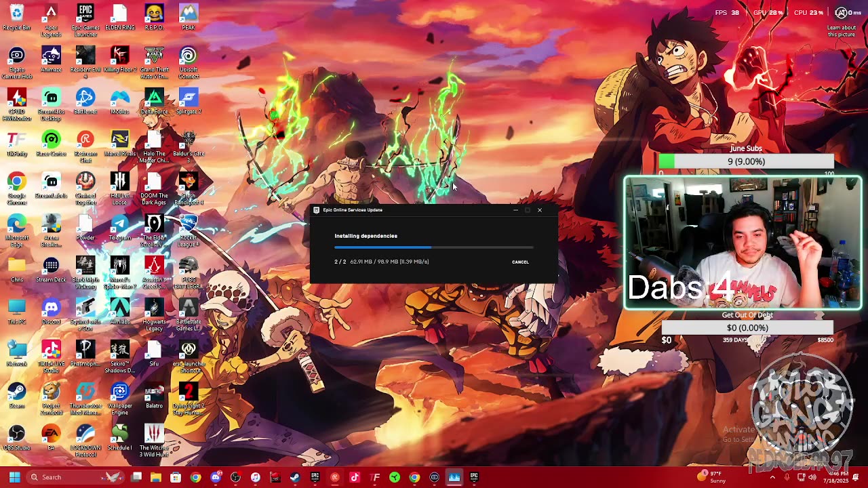The height and width of the screenshot is (488, 868).
Task: Launch Hell Let Loose
Action: [x=120, y=189]
